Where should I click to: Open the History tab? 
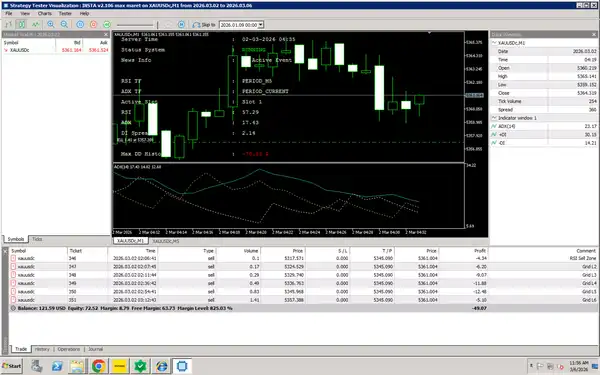point(42,349)
